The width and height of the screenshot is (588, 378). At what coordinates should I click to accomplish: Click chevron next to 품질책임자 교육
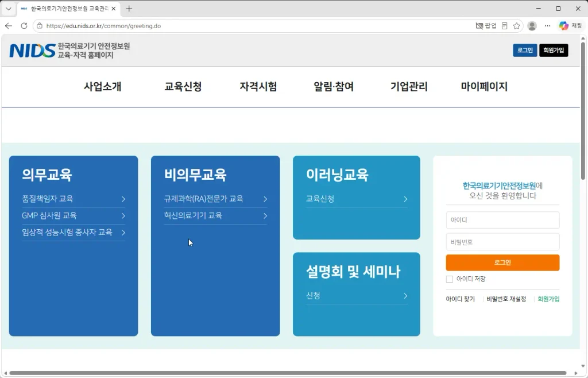click(123, 199)
